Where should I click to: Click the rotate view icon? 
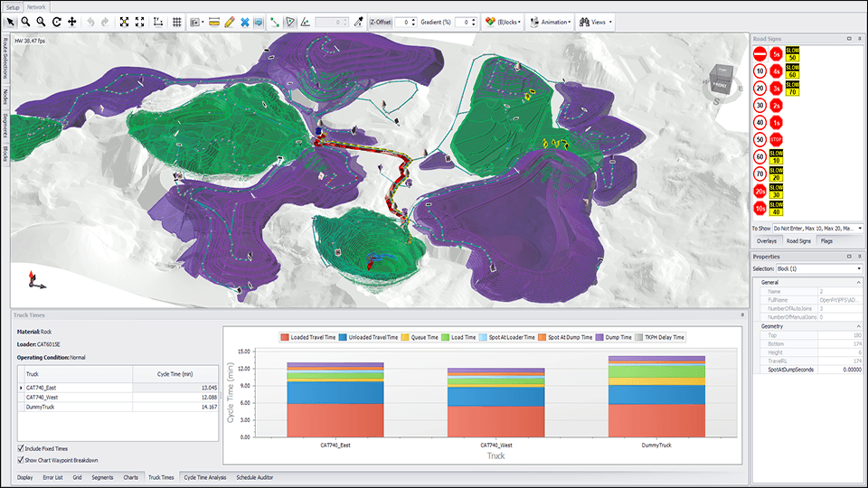click(x=57, y=21)
